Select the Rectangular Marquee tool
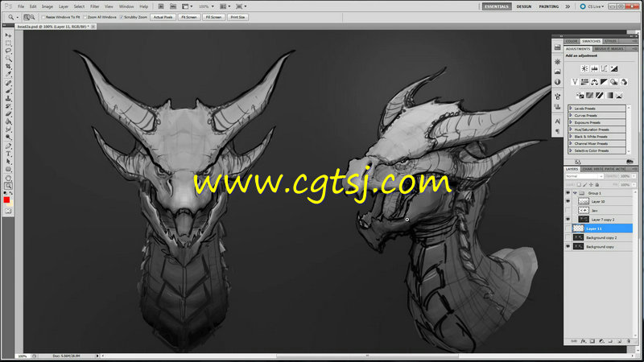 (8, 43)
